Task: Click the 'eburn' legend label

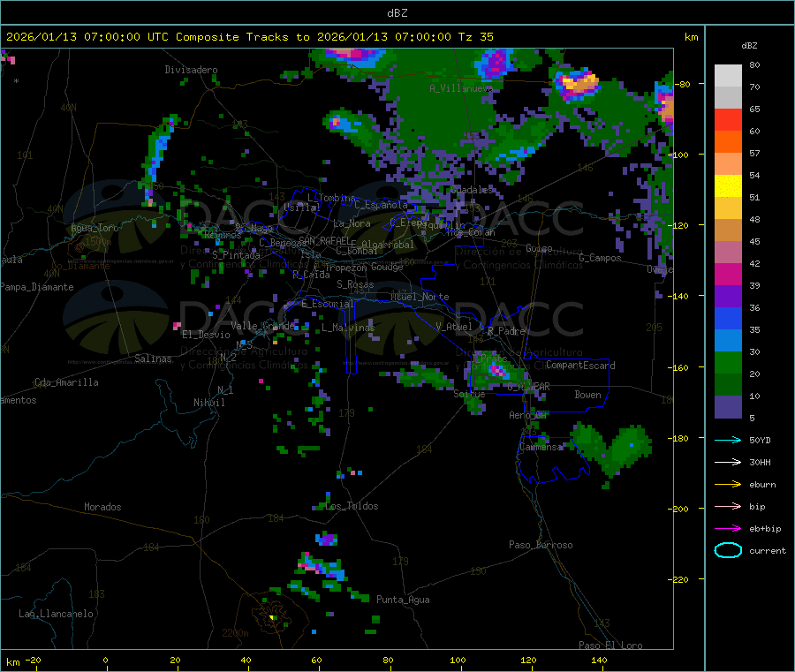Action: [762, 485]
